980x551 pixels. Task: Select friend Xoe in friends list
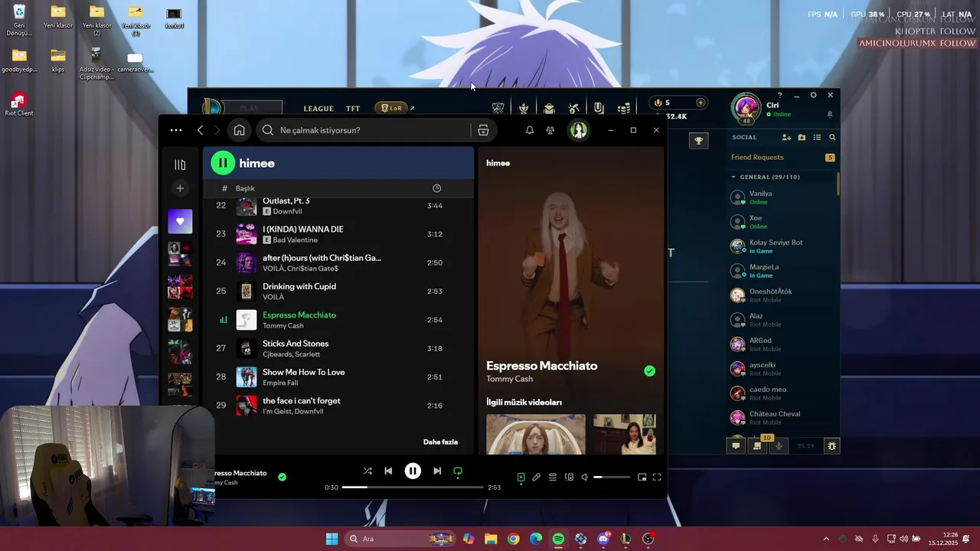coord(782,222)
